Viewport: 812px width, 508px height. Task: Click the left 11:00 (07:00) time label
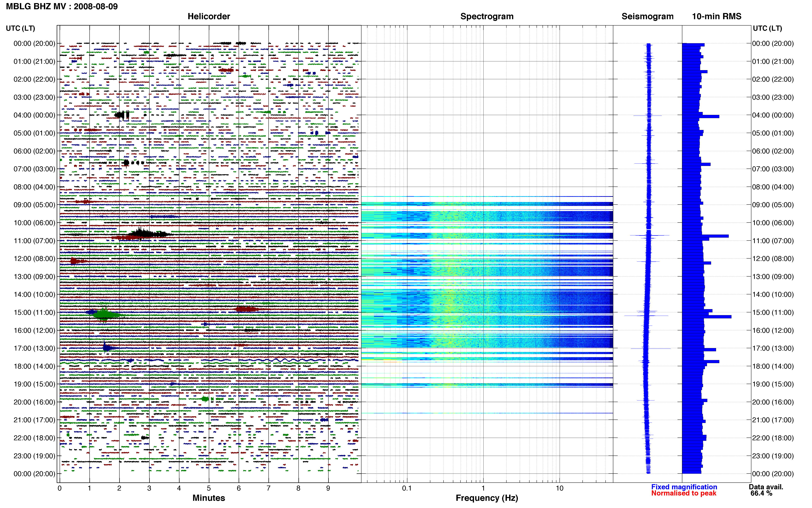coord(34,241)
